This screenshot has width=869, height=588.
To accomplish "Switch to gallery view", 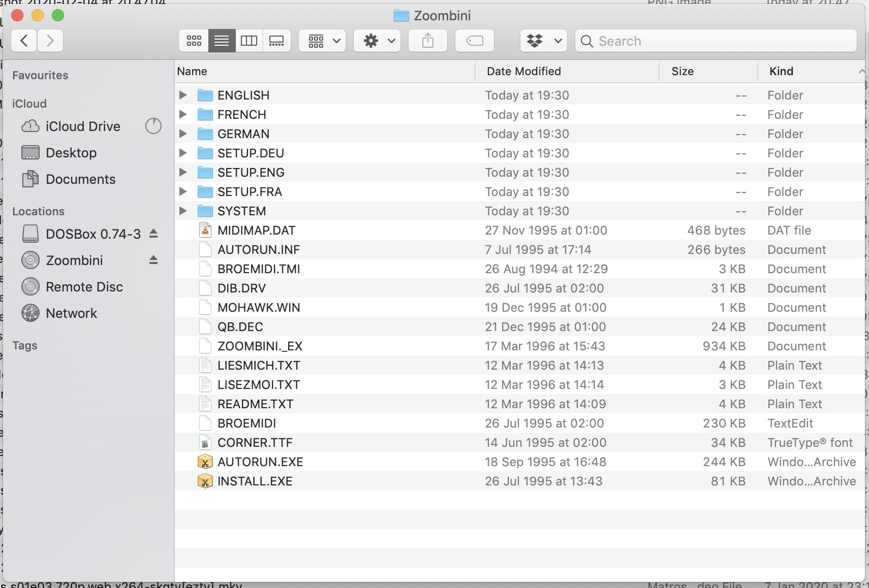I will pyautogui.click(x=276, y=41).
